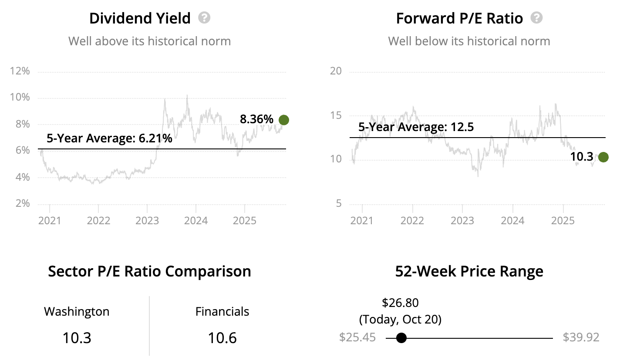This screenshot has height=364, width=620.
Task: Click the Dividend Yield chart title
Action: coord(140,18)
